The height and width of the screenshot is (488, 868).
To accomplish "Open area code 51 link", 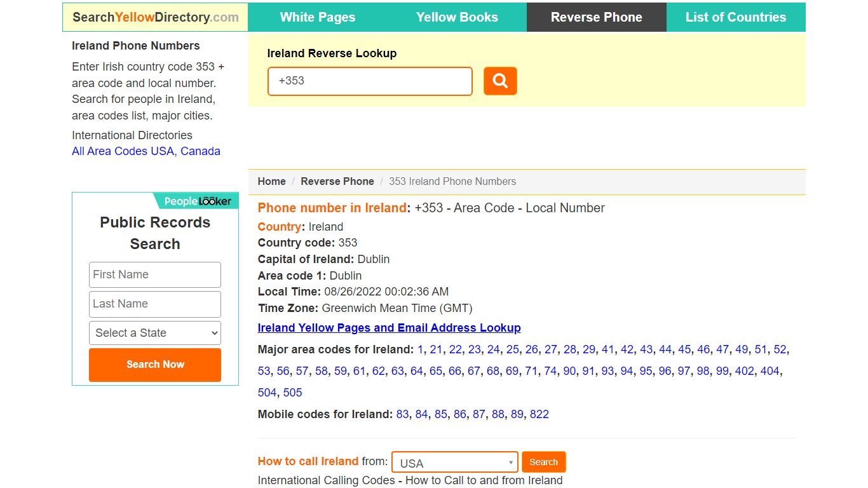I will click(760, 349).
